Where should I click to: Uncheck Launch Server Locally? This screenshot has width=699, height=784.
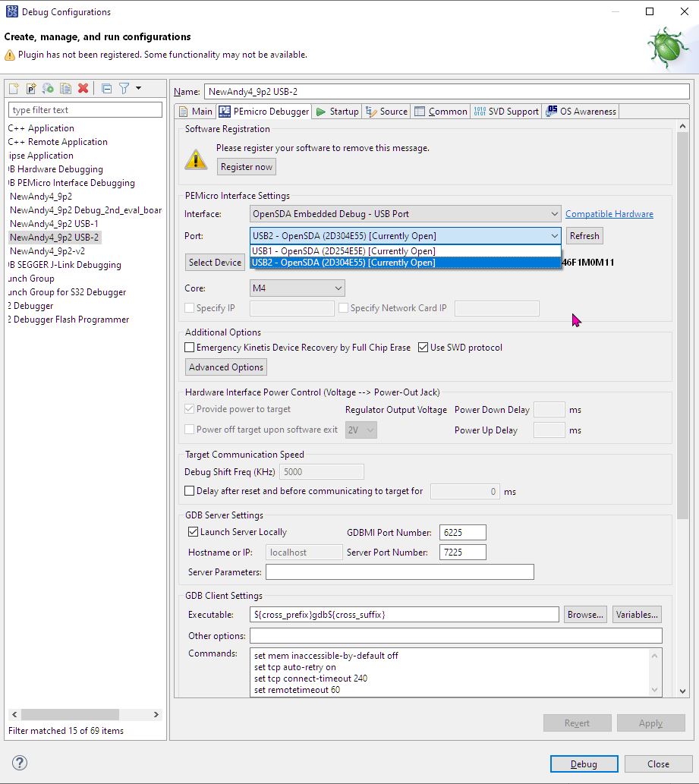coord(192,532)
